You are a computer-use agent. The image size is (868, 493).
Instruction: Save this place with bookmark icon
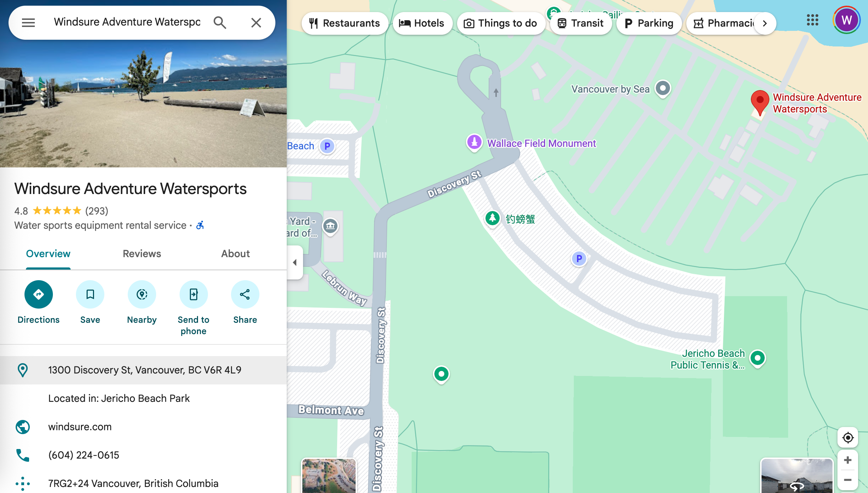click(90, 294)
